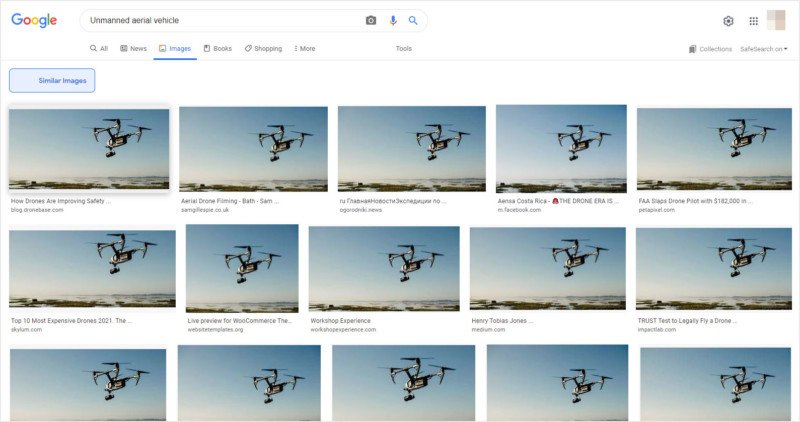This screenshot has width=800, height=422.
Task: Open the FAA Slaps Drone Pilot thumbnail
Action: click(x=714, y=148)
